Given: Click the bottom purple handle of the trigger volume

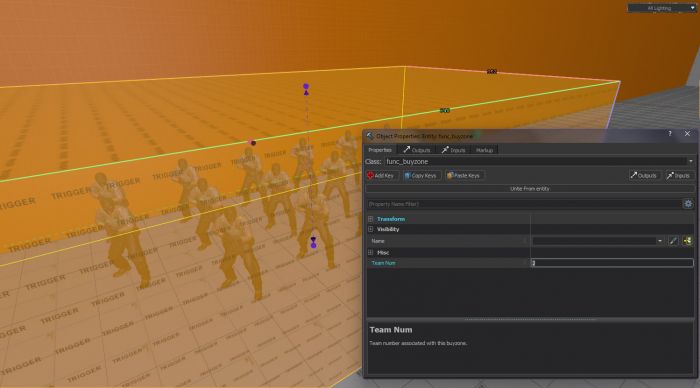Looking at the screenshot, I should pyautogui.click(x=313, y=245).
